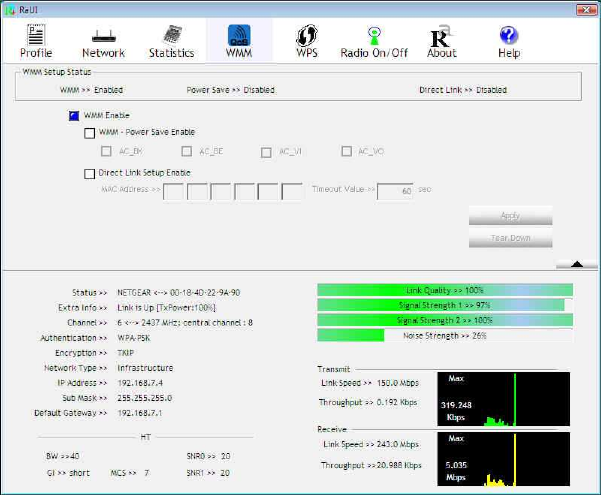Click the sub mask 255.255.255.0

145,398
